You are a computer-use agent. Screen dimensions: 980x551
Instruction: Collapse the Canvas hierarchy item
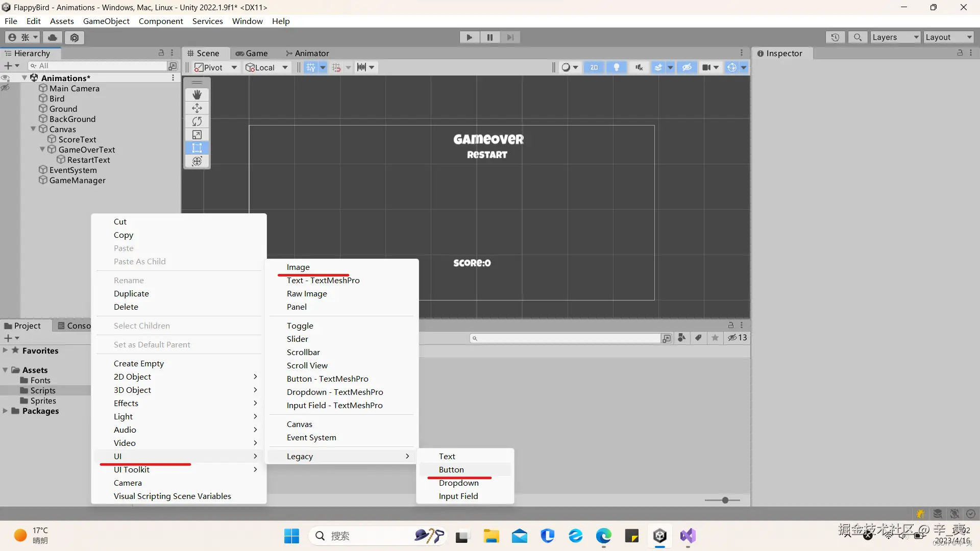point(33,129)
